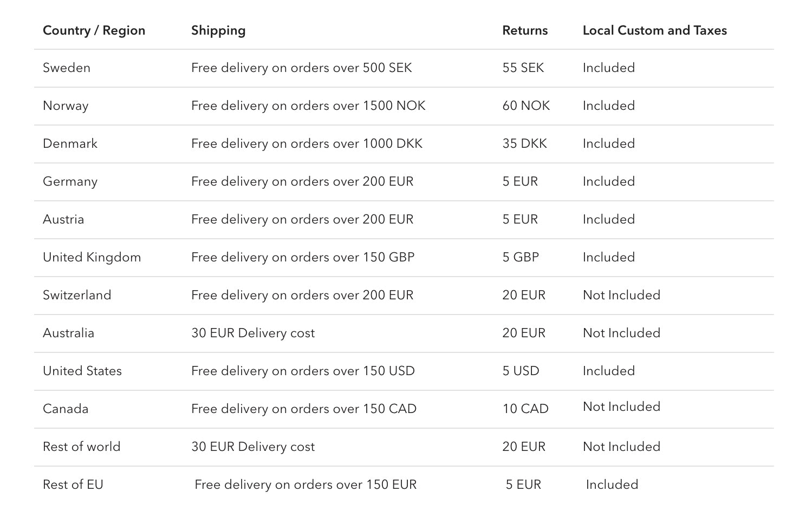Click the Norway country cell
This screenshot has height=524, width=812.
coord(66,106)
